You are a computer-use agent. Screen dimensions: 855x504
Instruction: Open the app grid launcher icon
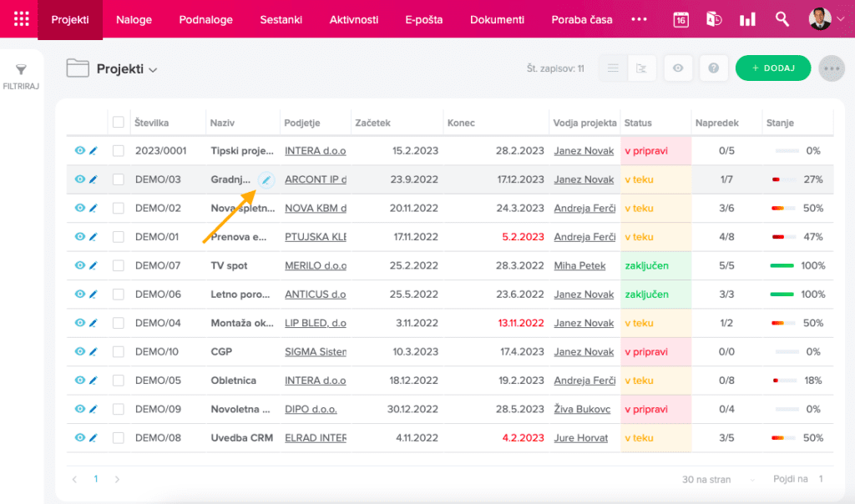coord(21,19)
